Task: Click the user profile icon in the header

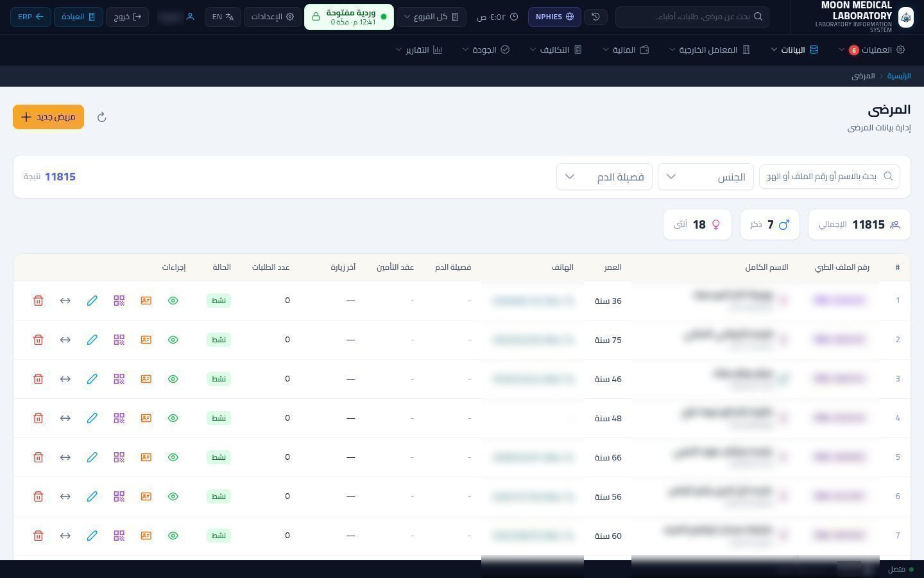Action: (x=190, y=17)
